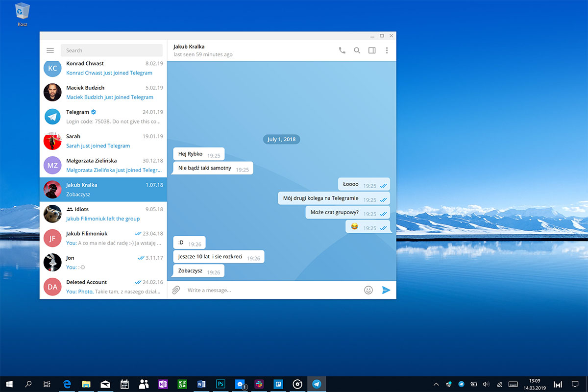
Task: Open the Małgorzata Zielińska chat
Action: 103,165
